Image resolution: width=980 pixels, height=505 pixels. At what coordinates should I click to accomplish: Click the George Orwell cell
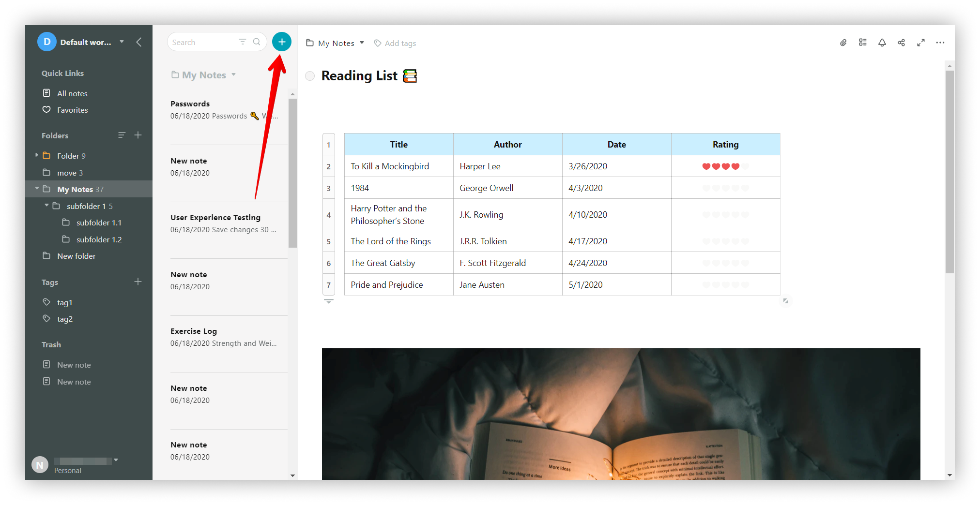tap(507, 188)
